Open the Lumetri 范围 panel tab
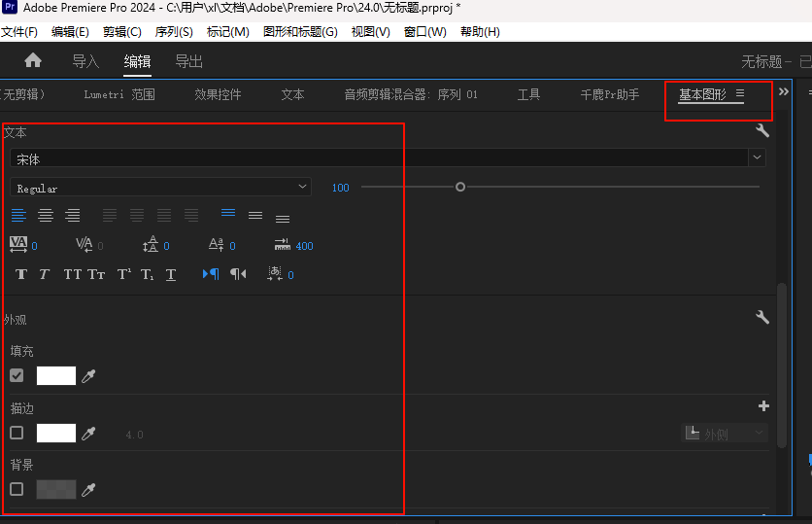The width and height of the screenshot is (812, 524). click(x=119, y=94)
